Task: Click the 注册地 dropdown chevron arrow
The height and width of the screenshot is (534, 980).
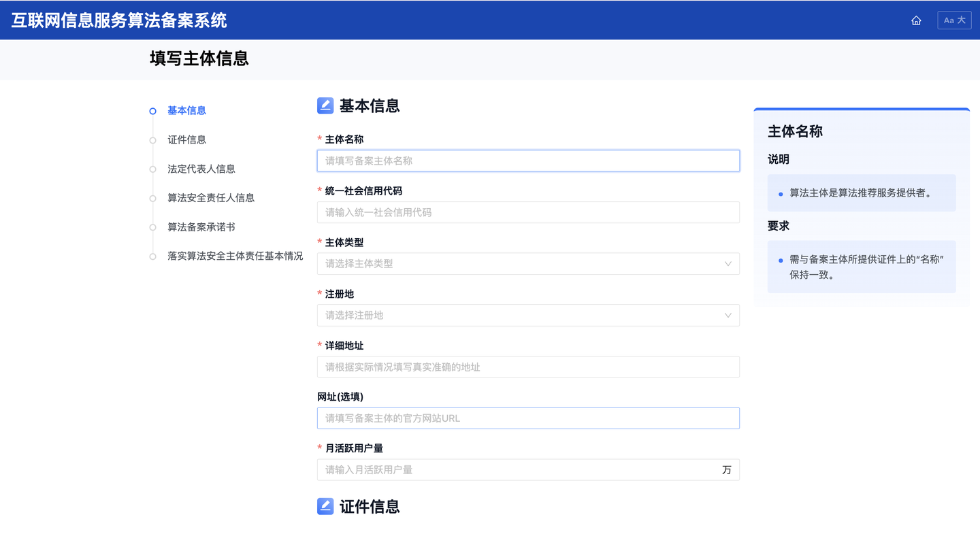Action: point(728,316)
